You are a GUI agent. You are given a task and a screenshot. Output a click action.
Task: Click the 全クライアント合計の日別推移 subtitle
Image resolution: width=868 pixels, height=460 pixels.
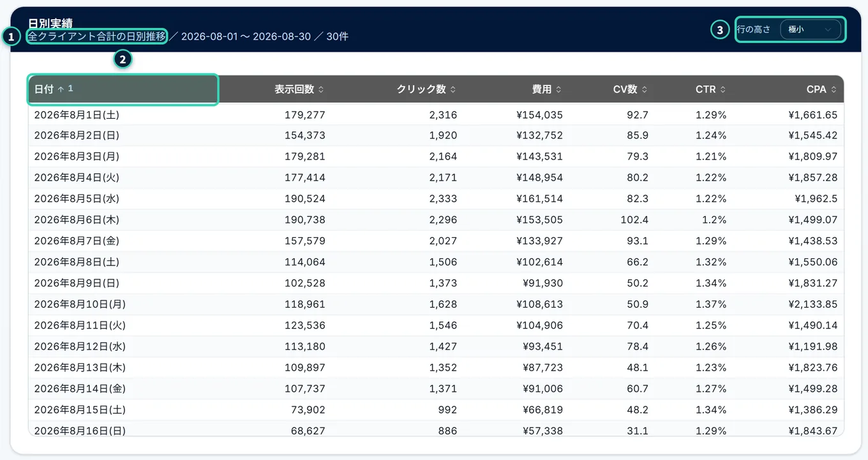point(97,36)
